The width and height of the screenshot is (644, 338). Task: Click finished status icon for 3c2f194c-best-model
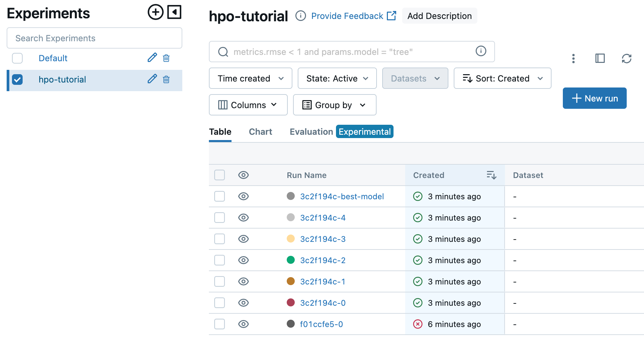coord(418,196)
